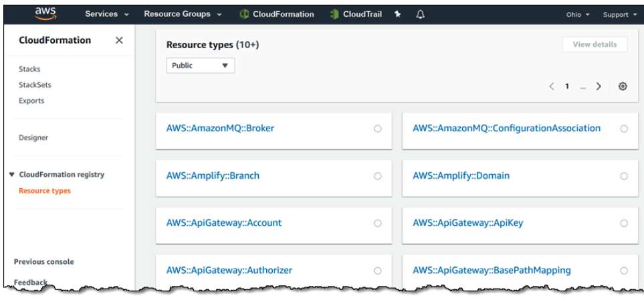Open the CloudTrail shortcut in navbar
The height and width of the screenshot is (300, 644).
click(355, 15)
